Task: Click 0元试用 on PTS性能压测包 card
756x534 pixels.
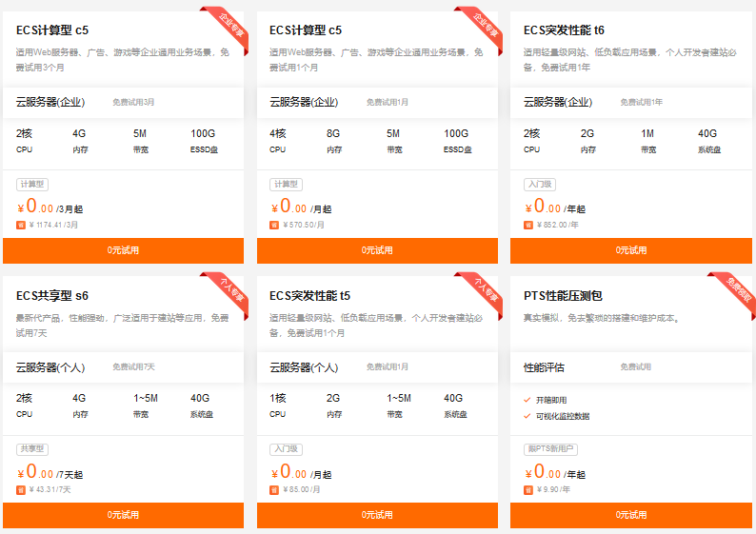Action: pos(631,515)
